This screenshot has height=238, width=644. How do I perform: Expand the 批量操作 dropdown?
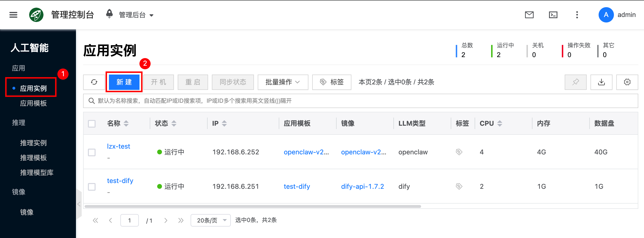tap(283, 82)
